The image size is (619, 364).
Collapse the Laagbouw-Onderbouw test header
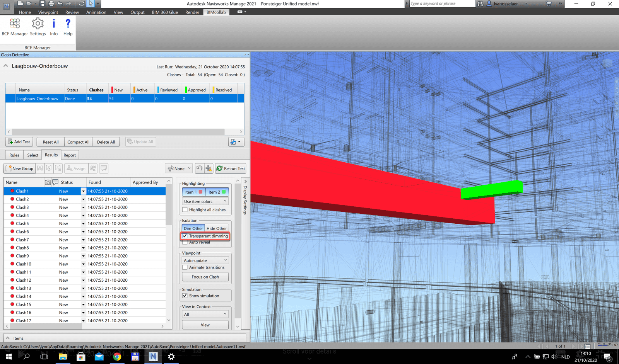[5, 66]
